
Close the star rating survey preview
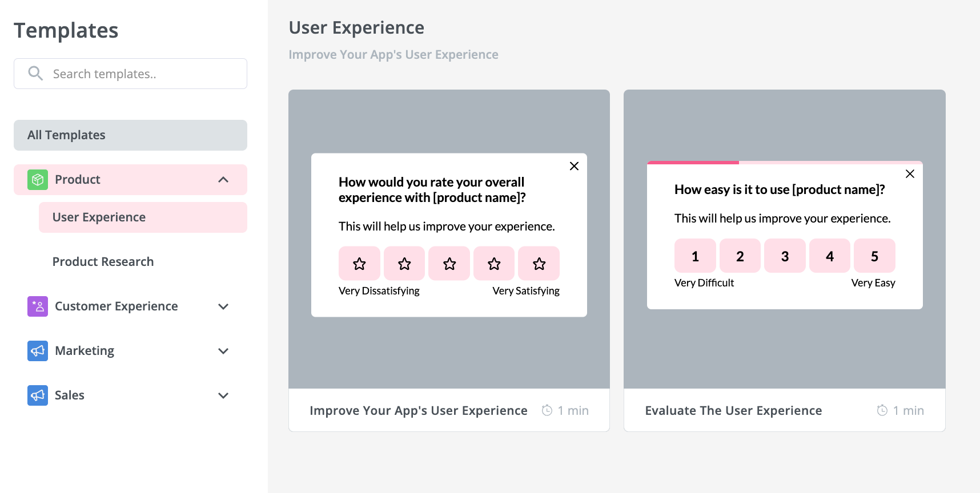coord(574,166)
